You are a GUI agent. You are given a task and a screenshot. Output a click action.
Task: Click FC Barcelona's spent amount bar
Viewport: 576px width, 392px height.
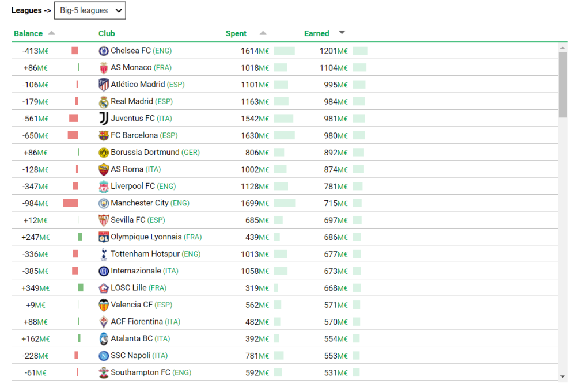click(x=285, y=135)
